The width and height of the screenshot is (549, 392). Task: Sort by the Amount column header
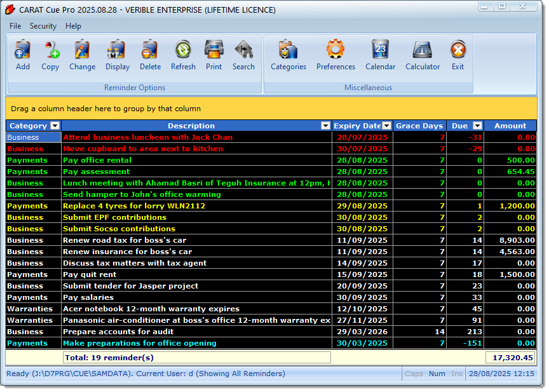click(510, 126)
